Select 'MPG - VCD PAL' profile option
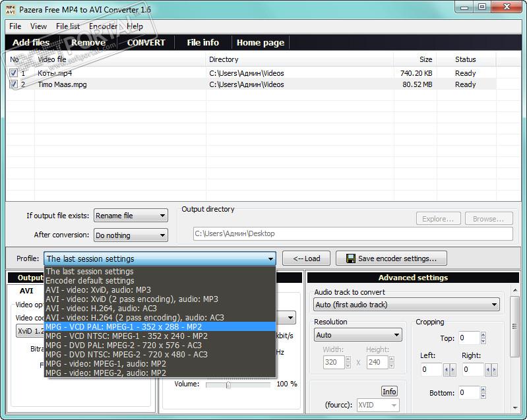Viewport: 527px width, 420px height. (160, 326)
